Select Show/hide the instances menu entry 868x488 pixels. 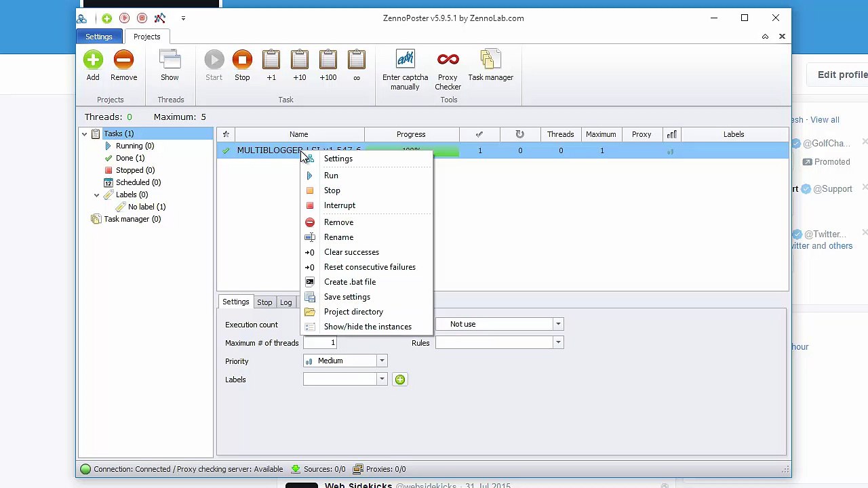tap(366, 327)
